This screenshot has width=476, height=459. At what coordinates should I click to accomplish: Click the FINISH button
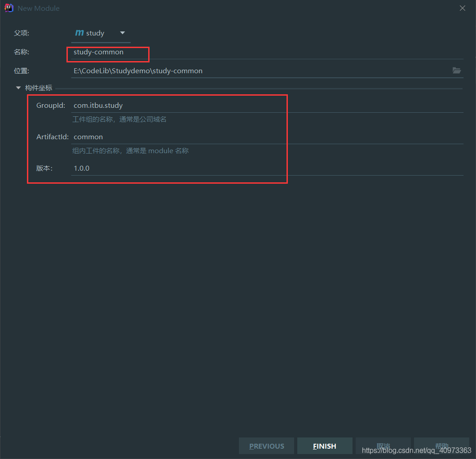tap(324, 446)
